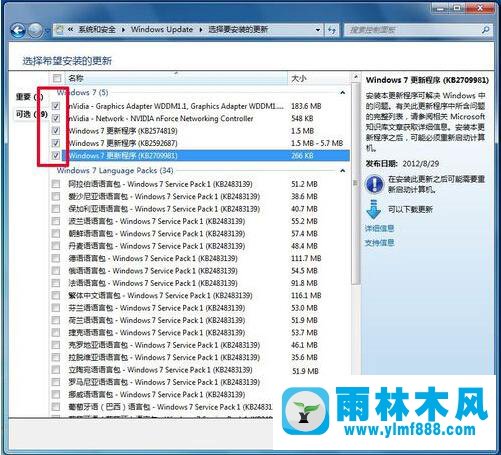Click the update list vertical scrollbar thumb
The image size is (501, 455).
(x=356, y=183)
